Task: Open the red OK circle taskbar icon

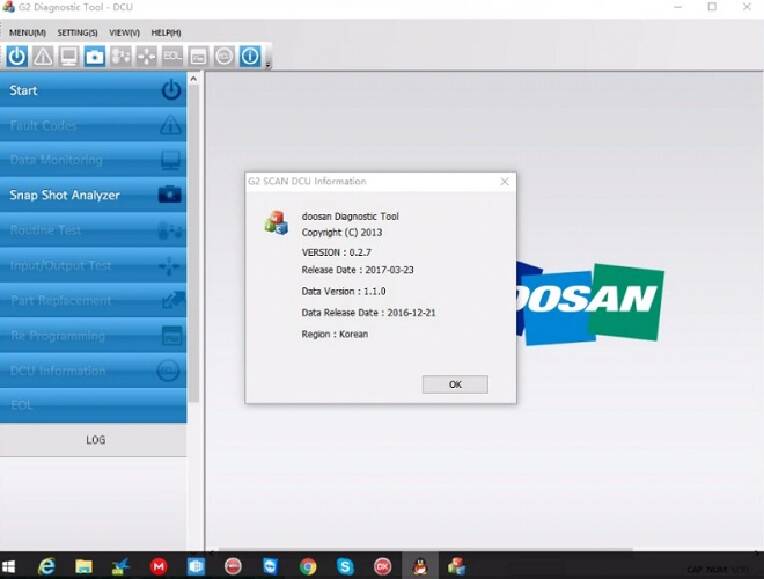Action: (382, 566)
